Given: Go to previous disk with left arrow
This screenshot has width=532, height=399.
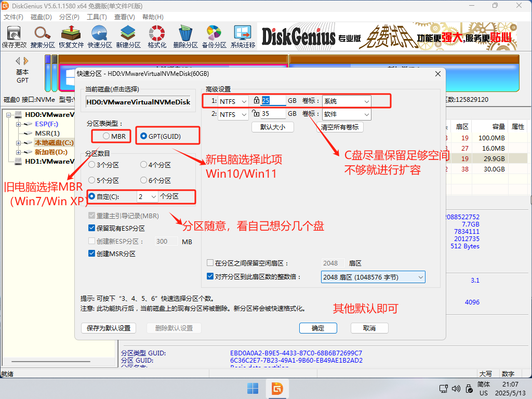Looking at the screenshot, I should tap(18, 61).
